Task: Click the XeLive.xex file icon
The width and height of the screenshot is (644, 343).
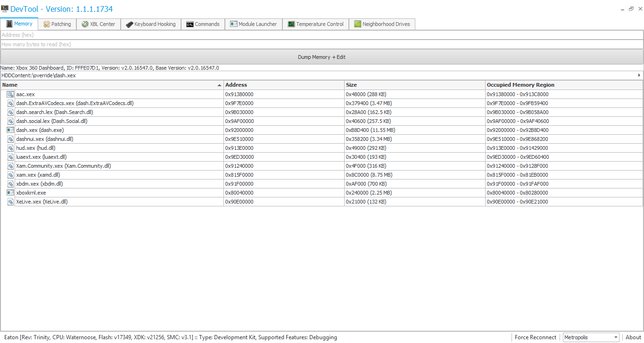Action: [10, 202]
